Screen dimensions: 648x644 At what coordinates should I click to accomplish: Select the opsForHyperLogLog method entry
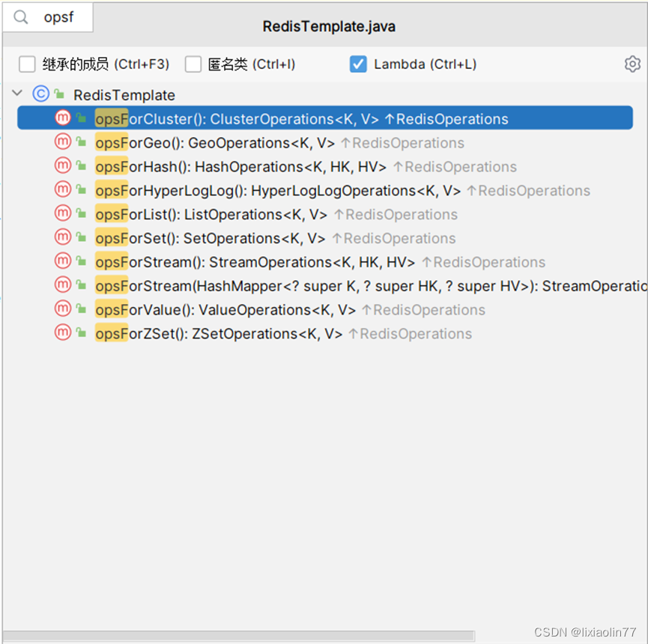pyautogui.click(x=225, y=190)
